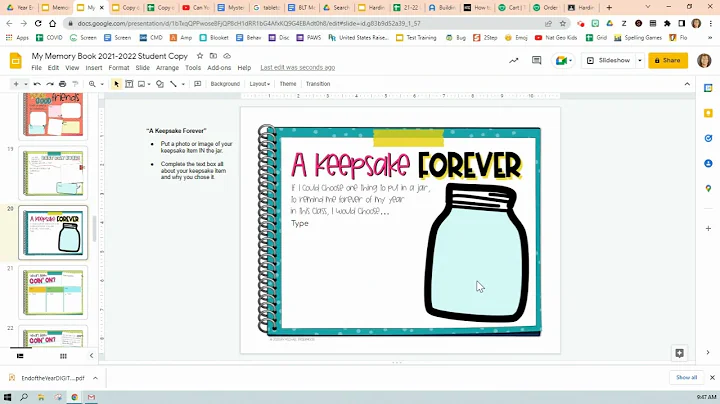Expand the line type dropdown
Image resolution: width=720 pixels, height=404 pixels.
click(183, 84)
